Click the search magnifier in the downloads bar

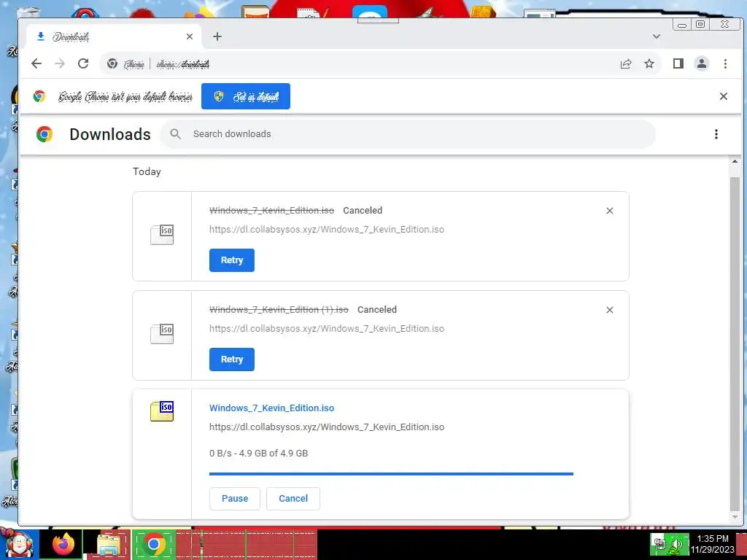click(x=175, y=134)
